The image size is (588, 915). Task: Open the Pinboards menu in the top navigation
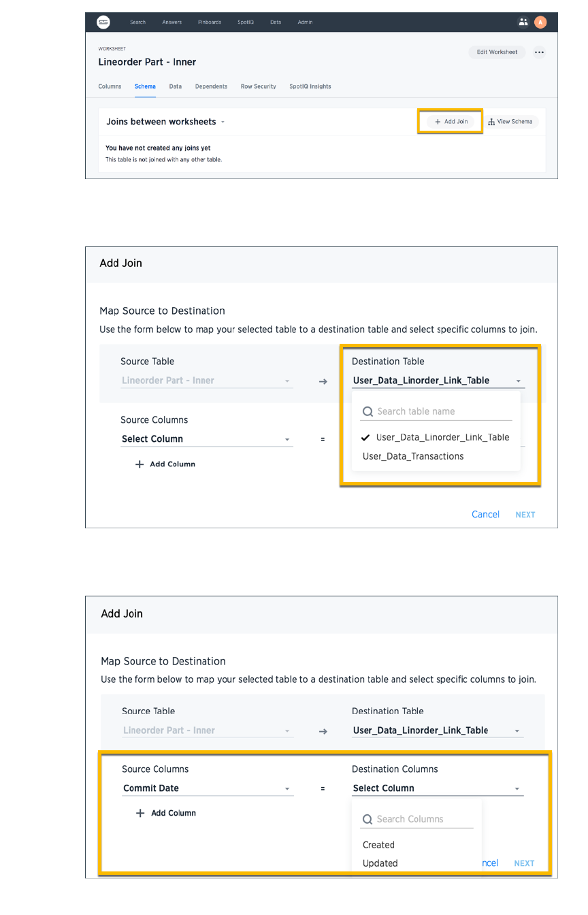tap(210, 22)
